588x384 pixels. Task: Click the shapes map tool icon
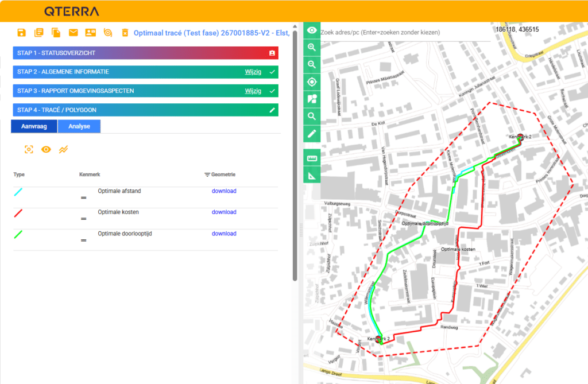[312, 99]
